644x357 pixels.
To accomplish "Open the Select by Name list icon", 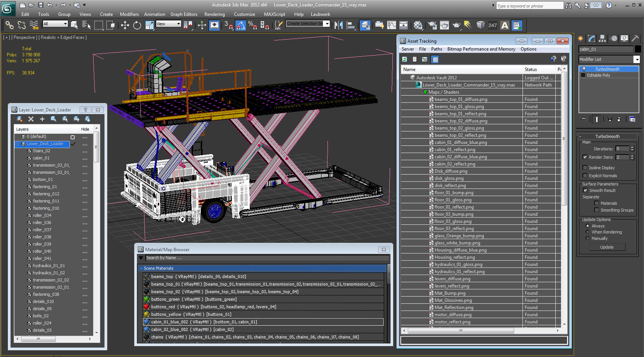I will [86, 25].
